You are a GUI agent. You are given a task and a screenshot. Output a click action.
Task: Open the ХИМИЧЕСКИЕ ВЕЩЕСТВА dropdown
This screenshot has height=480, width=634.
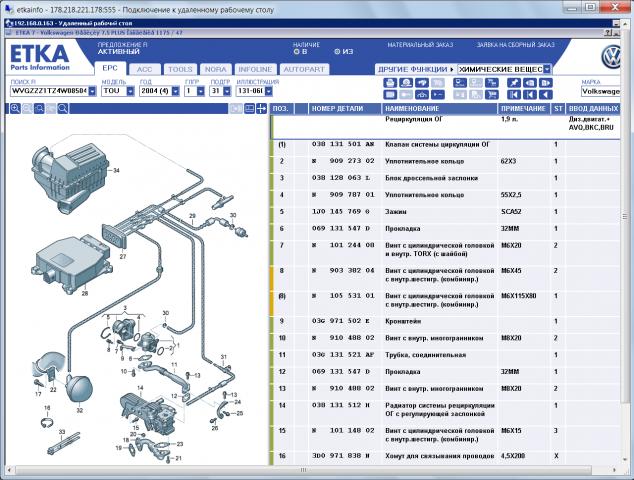pyautogui.click(x=547, y=69)
